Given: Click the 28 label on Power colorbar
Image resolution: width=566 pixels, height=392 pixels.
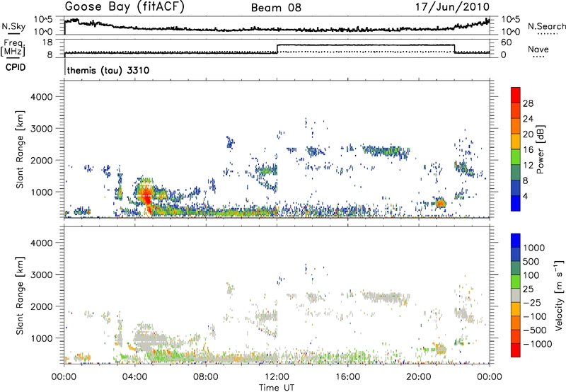Looking at the screenshot, I should pos(528,103).
